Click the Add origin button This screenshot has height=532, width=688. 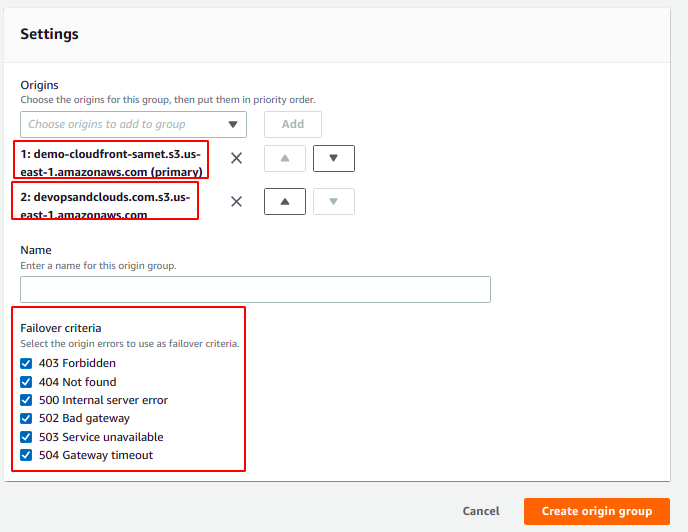(x=292, y=124)
